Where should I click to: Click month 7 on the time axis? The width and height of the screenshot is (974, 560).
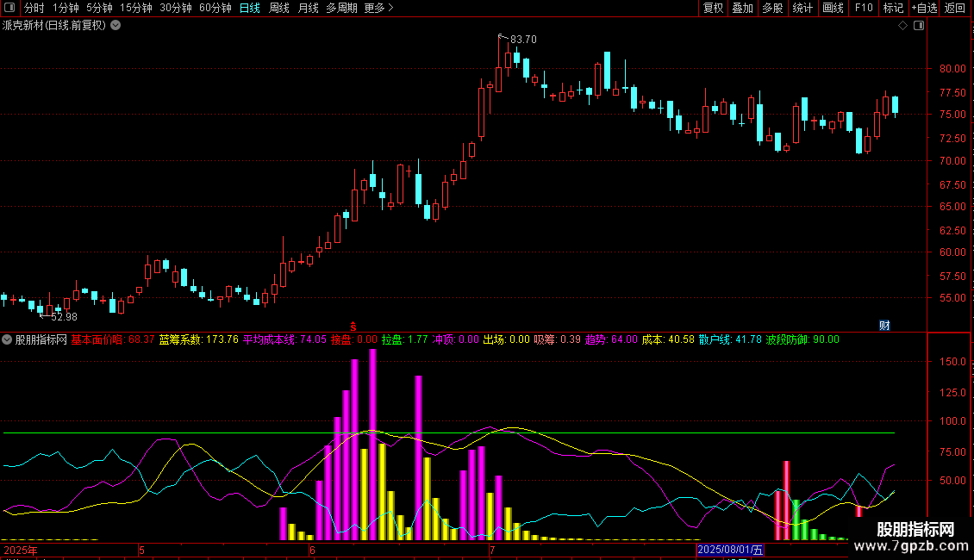(492, 550)
